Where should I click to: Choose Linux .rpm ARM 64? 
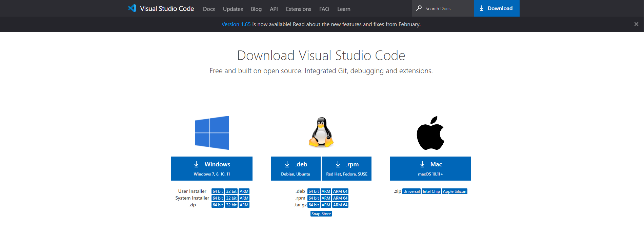point(340,198)
